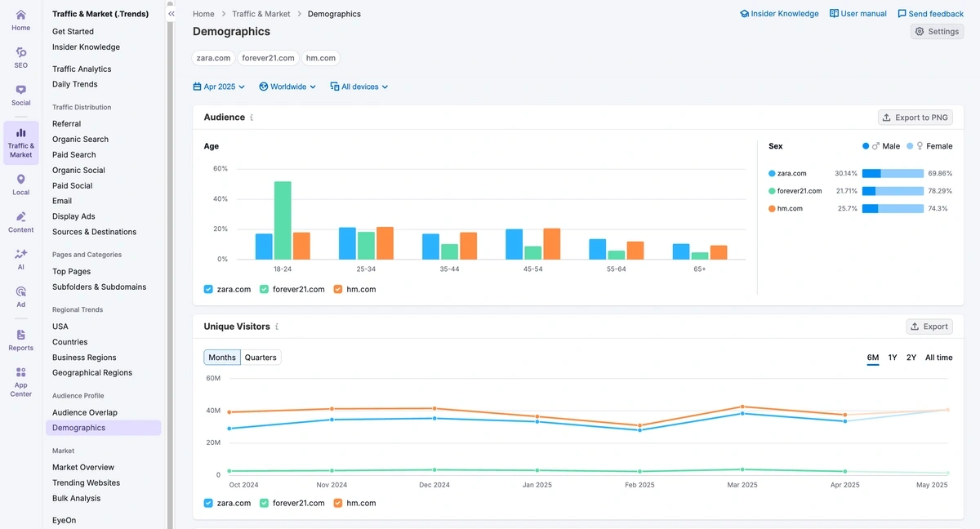The width and height of the screenshot is (980, 529).
Task: Click the hm.com Mar 2025 data point
Action: [x=742, y=407]
